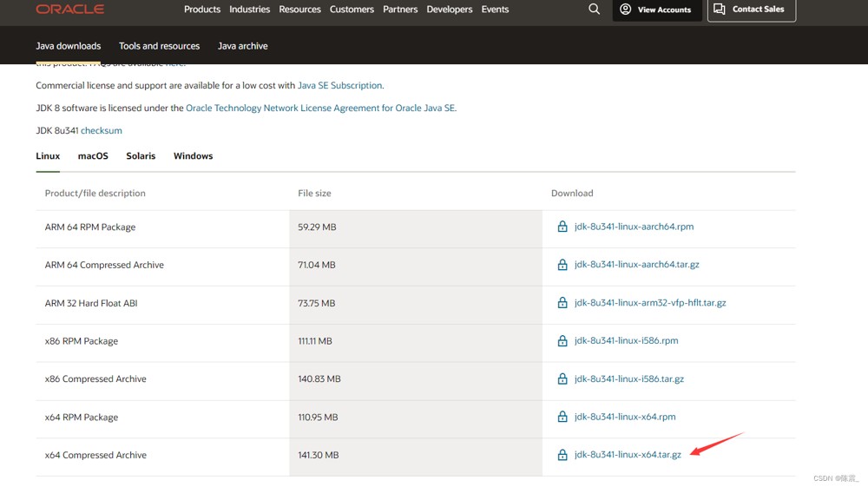The height and width of the screenshot is (487, 868).
Task: Open the site search magnifier icon
Action: [x=594, y=9]
